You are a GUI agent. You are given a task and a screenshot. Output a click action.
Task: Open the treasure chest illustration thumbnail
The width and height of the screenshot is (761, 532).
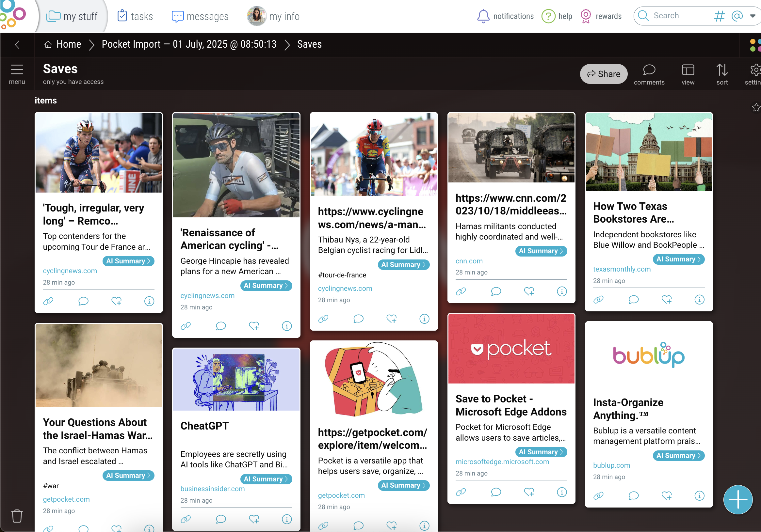pyautogui.click(x=374, y=379)
